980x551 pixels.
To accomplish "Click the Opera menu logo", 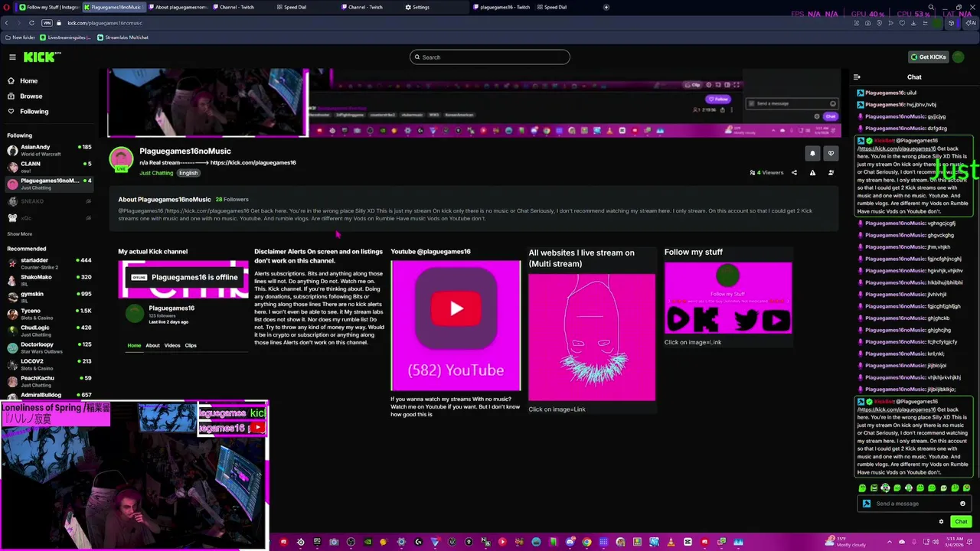I will [x=7, y=7].
